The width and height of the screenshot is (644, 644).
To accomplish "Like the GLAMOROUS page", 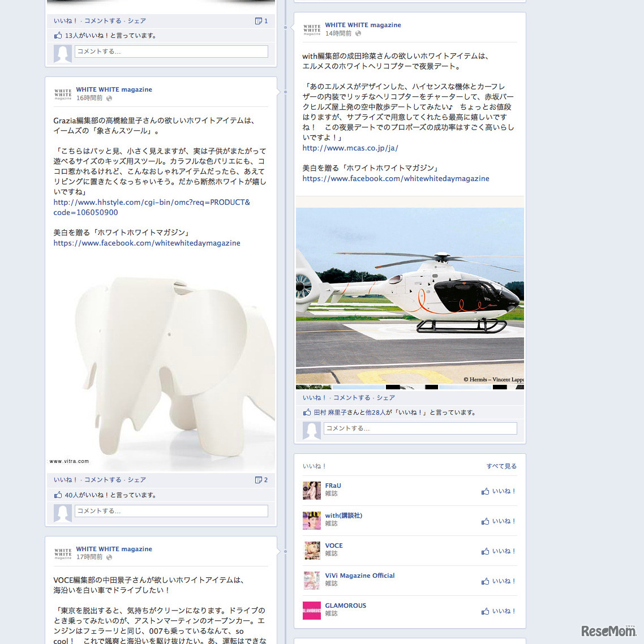I will [498, 611].
